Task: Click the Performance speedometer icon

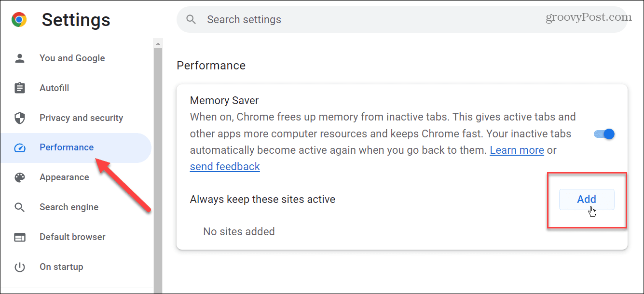Action: [x=20, y=147]
